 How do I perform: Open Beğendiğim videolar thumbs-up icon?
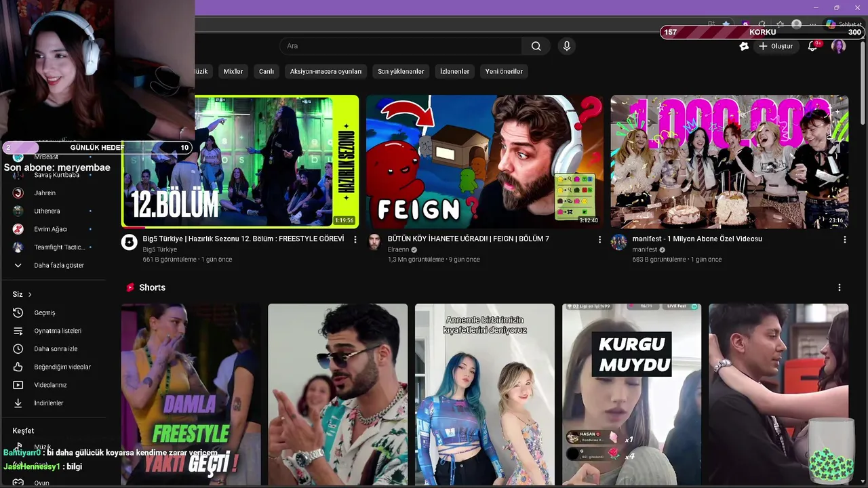(18, 367)
